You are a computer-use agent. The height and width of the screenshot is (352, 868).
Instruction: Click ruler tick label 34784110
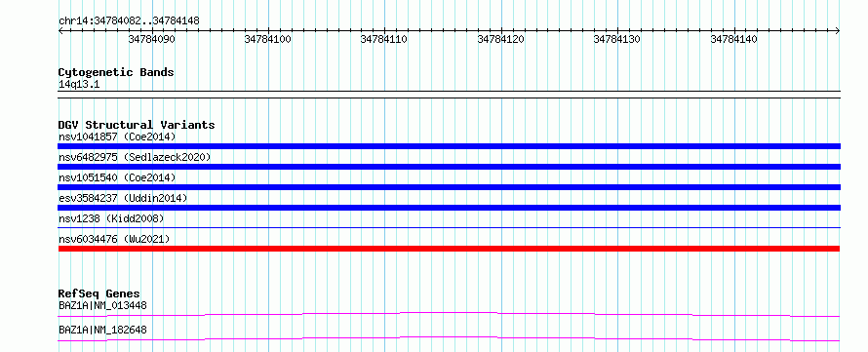click(384, 39)
